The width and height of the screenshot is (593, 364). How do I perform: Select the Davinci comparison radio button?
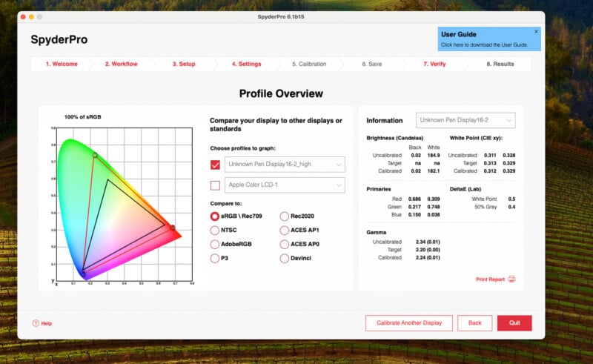point(285,258)
